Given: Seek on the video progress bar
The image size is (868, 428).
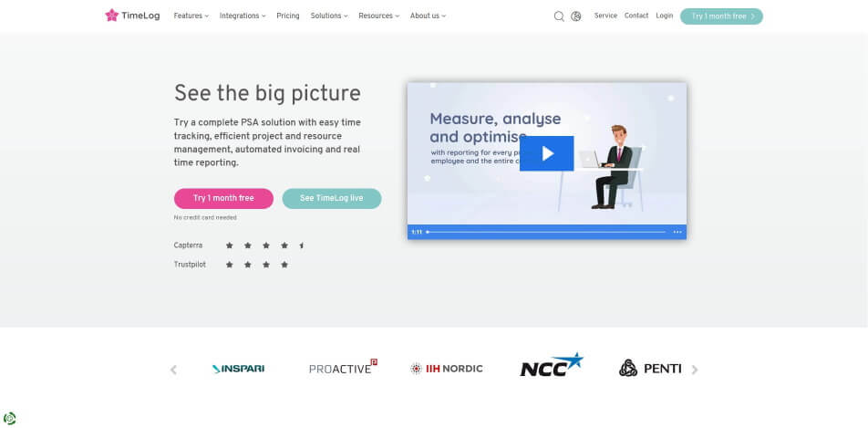Looking at the screenshot, I should coord(546,232).
